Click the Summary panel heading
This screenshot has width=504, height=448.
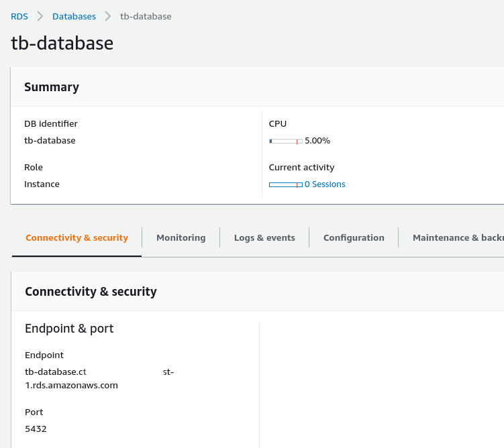[52, 87]
